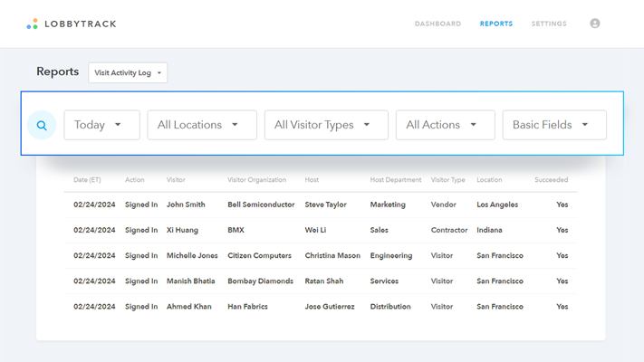
Task: Click the Host Department column header
Action: [x=395, y=180]
